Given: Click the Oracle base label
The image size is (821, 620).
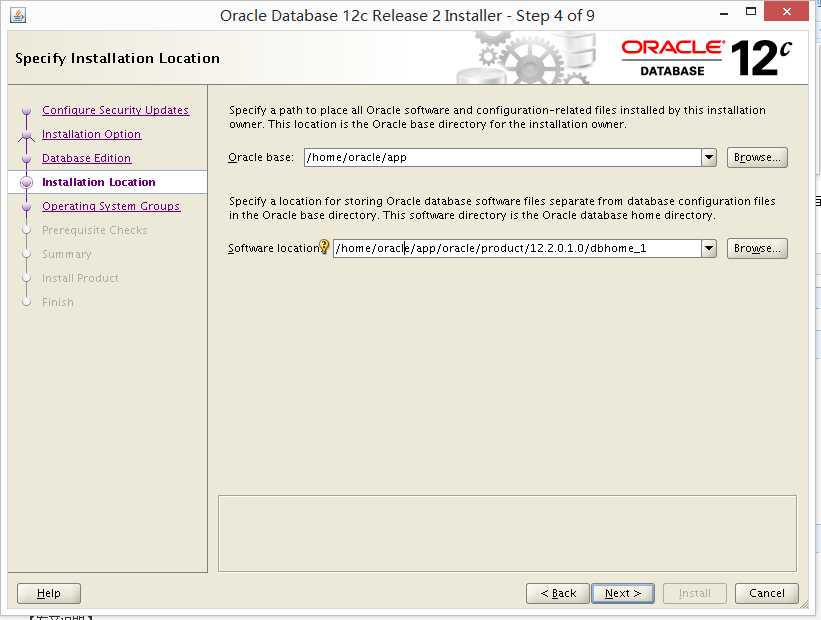Looking at the screenshot, I should pyautogui.click(x=261, y=157).
